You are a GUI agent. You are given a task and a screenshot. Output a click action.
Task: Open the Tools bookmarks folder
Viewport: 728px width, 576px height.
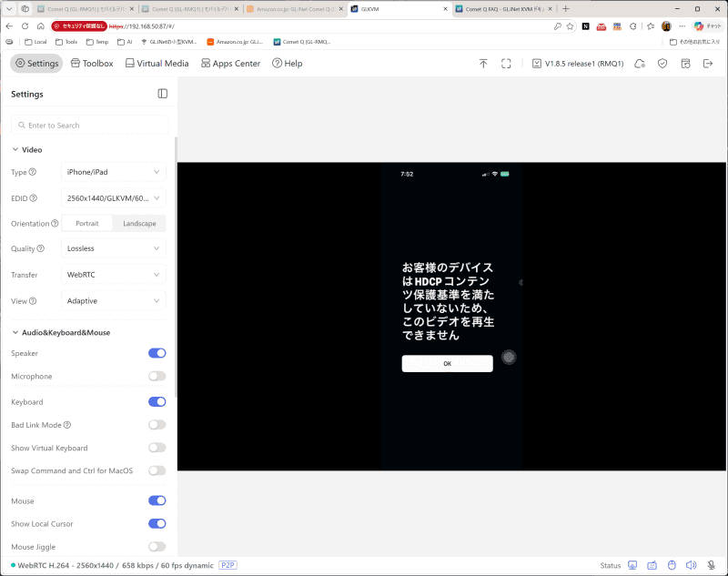[66, 42]
